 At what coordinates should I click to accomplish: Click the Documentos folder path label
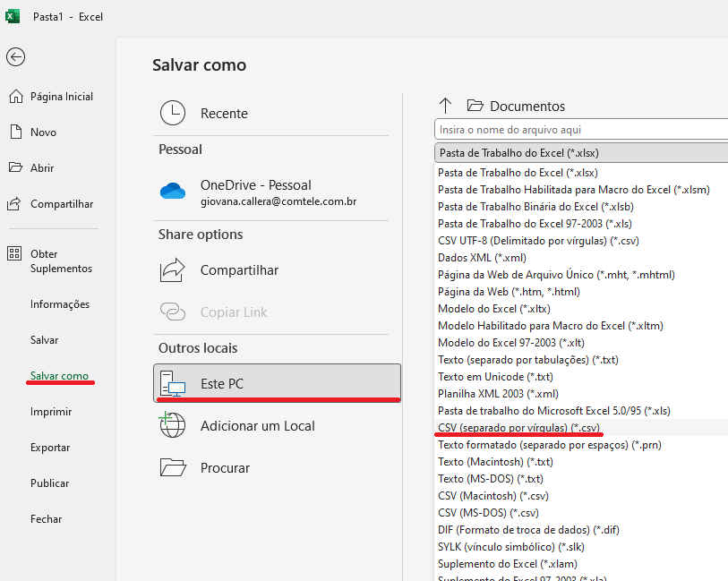[527, 107]
